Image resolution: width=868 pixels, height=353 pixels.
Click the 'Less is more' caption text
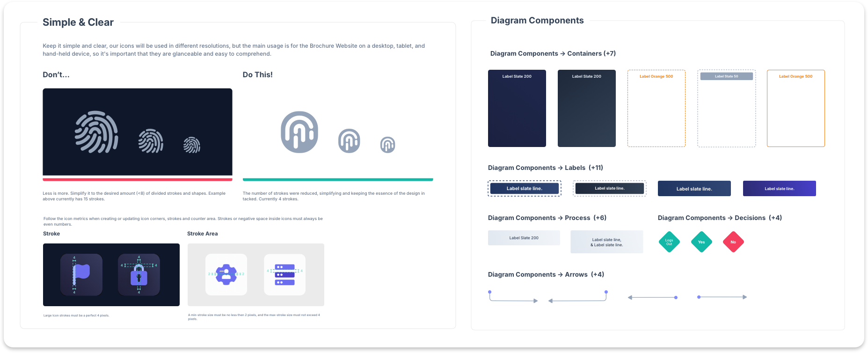coord(134,196)
